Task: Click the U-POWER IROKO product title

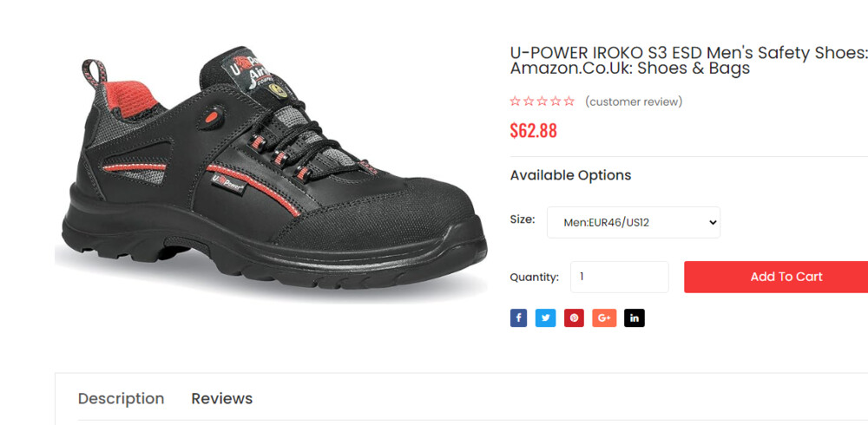Action: tap(688, 61)
